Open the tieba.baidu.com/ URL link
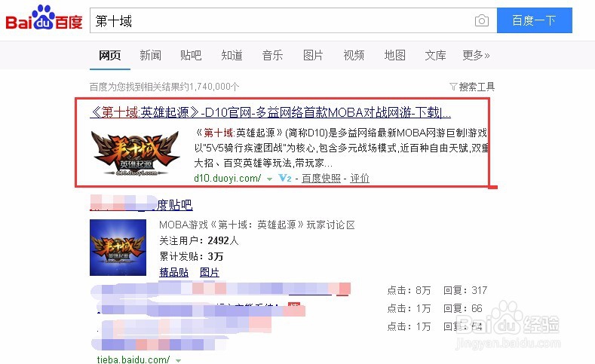 pyautogui.click(x=133, y=359)
